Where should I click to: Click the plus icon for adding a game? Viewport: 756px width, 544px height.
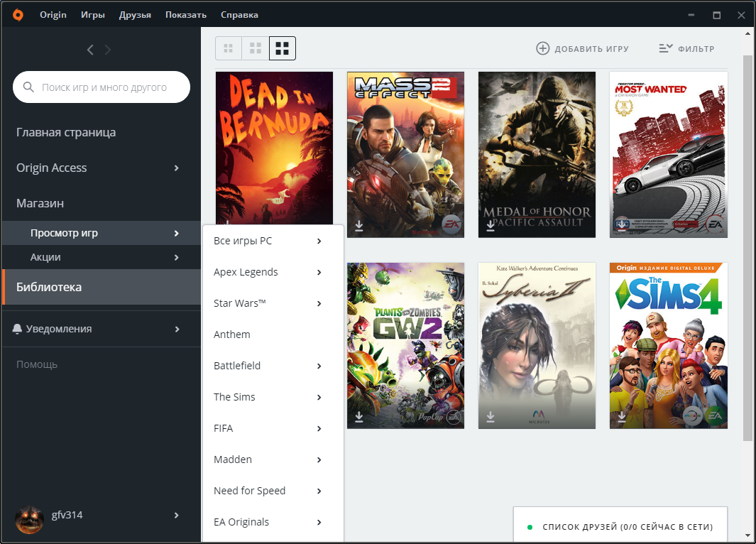point(543,48)
